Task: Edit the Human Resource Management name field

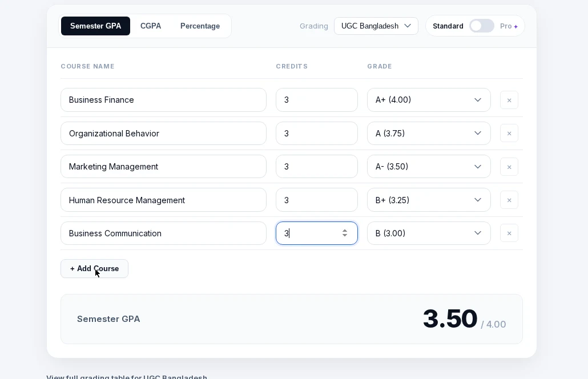Action: coord(163,200)
